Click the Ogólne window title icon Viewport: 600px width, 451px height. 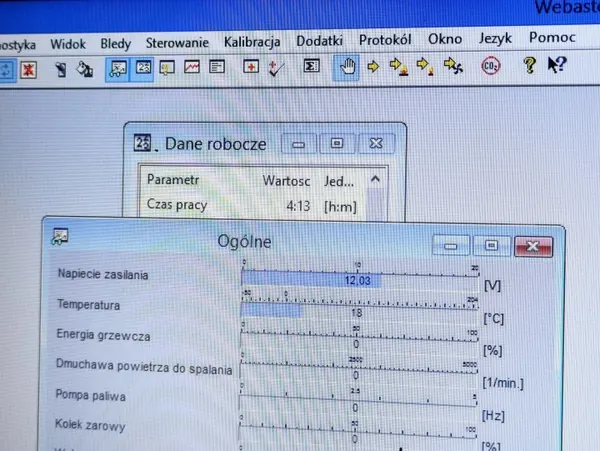point(60,236)
